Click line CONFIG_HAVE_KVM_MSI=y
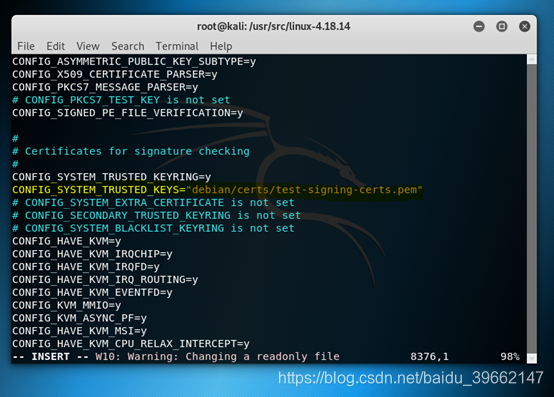 (x=79, y=331)
